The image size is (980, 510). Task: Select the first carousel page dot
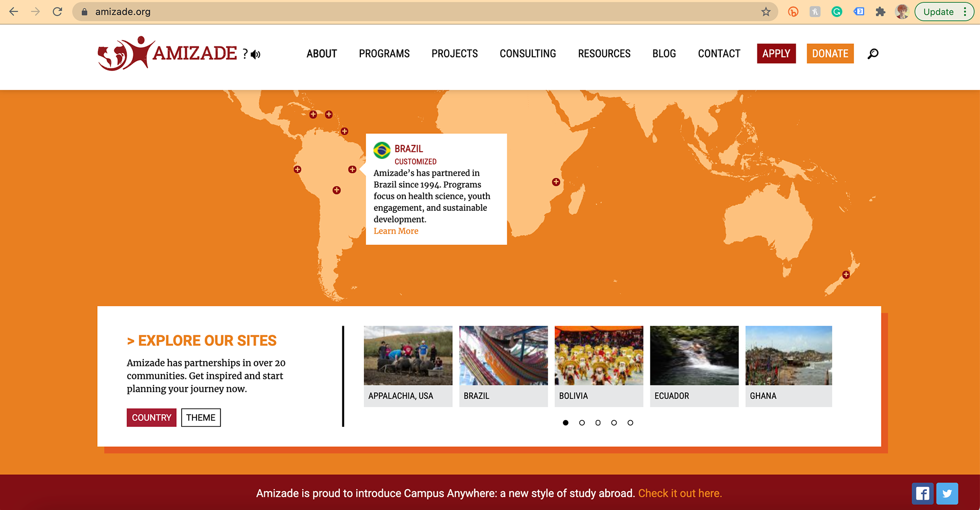tap(566, 423)
